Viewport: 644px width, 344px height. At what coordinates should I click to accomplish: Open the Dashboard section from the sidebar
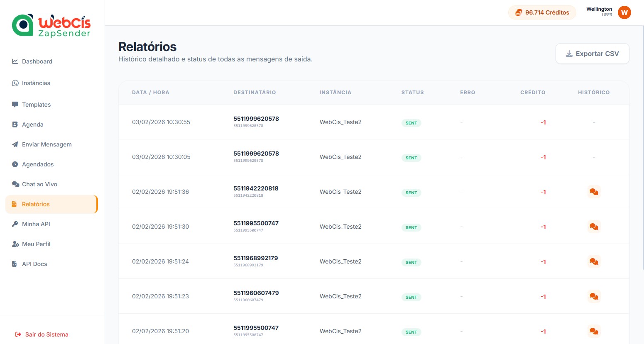coord(37,61)
